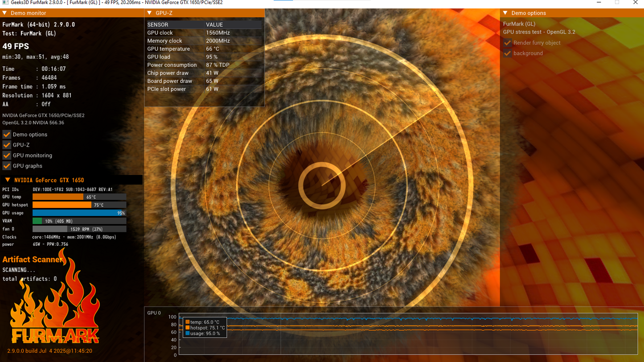
Task: Click the FurMark app icon in title bar
Action: click(x=5, y=3)
